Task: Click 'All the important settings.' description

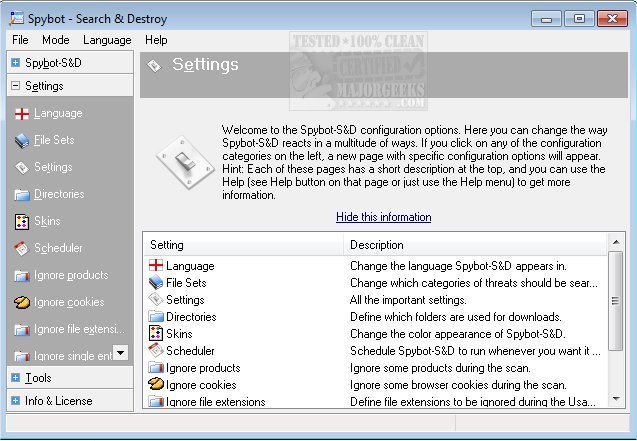Action: 408,300
